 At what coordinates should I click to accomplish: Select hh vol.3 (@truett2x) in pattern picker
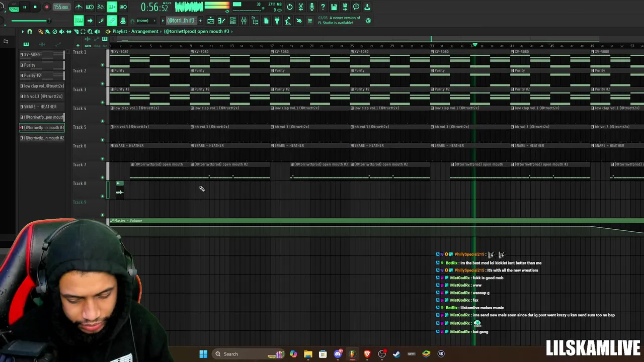[x=42, y=96]
